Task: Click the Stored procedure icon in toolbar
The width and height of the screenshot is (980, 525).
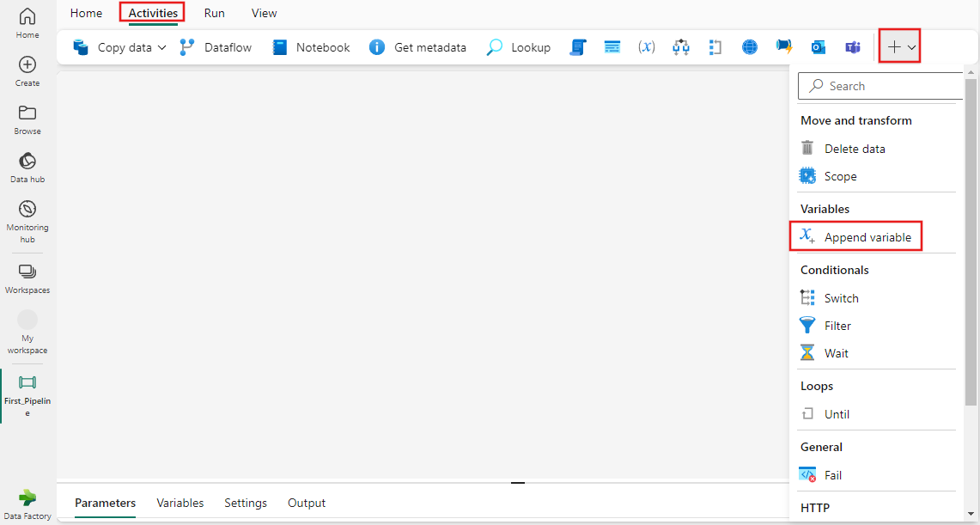Action: click(612, 47)
